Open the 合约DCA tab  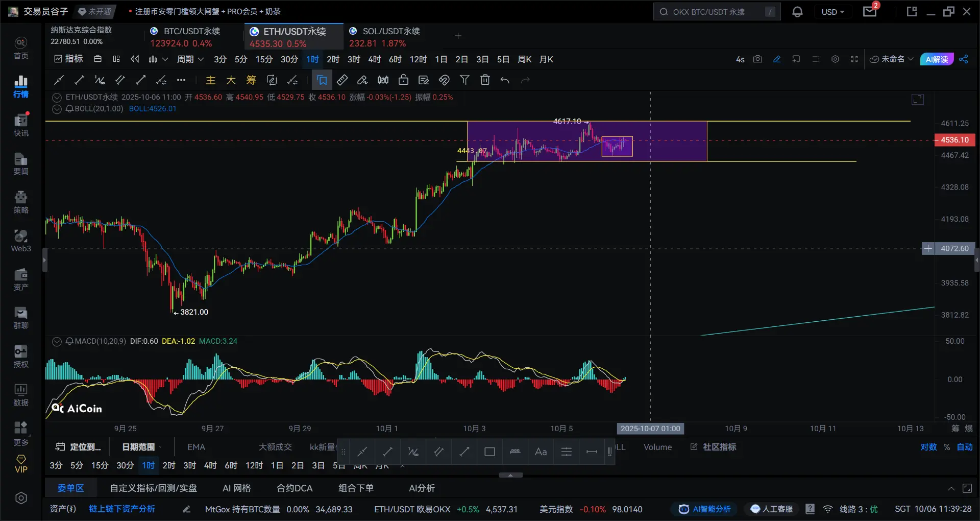(x=295, y=488)
